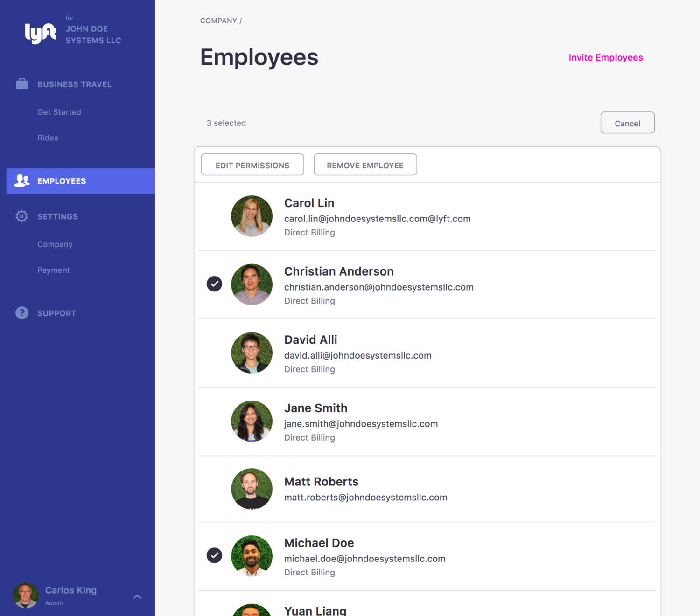700x616 pixels.
Task: Deselect Michael Doe's checkmark
Action: tap(214, 555)
